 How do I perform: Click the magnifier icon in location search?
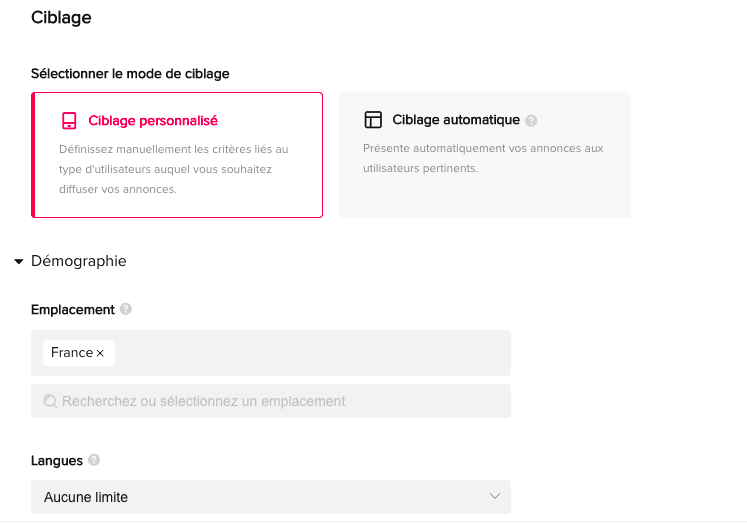coord(50,401)
